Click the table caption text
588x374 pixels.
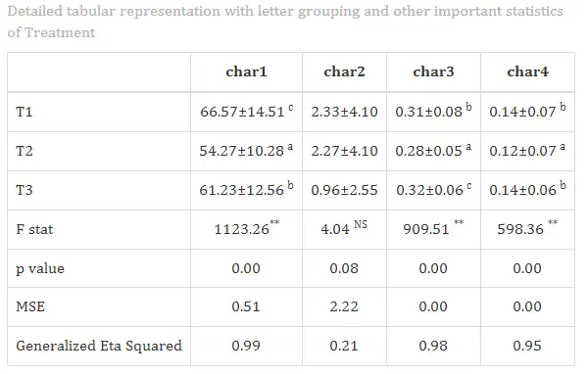click(285, 22)
